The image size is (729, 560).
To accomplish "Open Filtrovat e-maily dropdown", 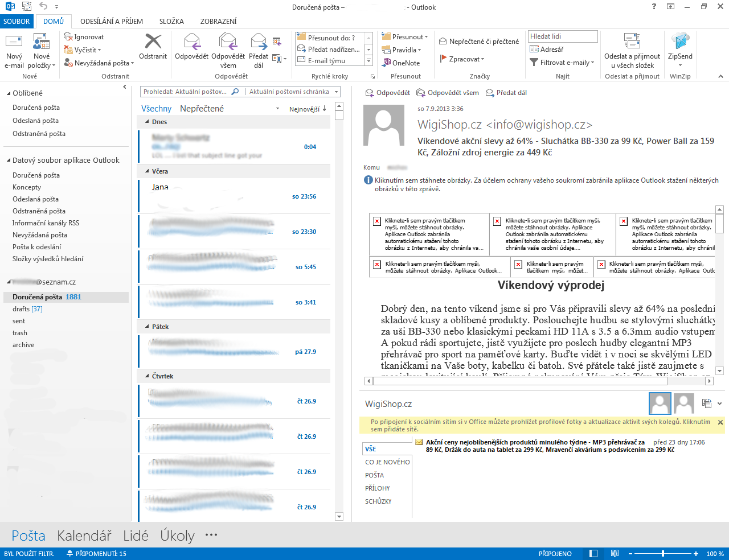I will [x=562, y=63].
